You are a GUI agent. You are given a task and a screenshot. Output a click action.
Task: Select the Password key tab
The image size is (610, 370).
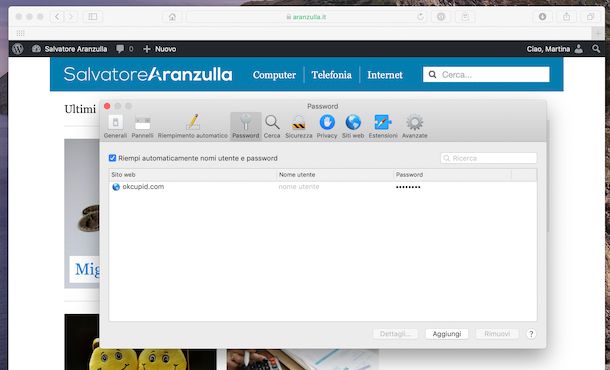(245, 126)
